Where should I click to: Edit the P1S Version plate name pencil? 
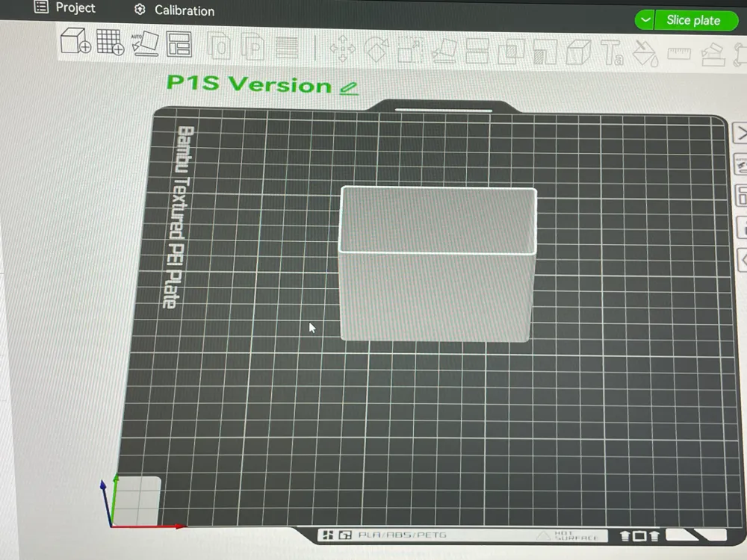[x=348, y=88]
